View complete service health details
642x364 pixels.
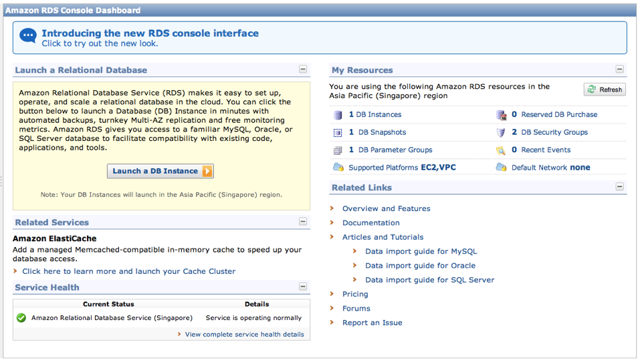pos(245,335)
